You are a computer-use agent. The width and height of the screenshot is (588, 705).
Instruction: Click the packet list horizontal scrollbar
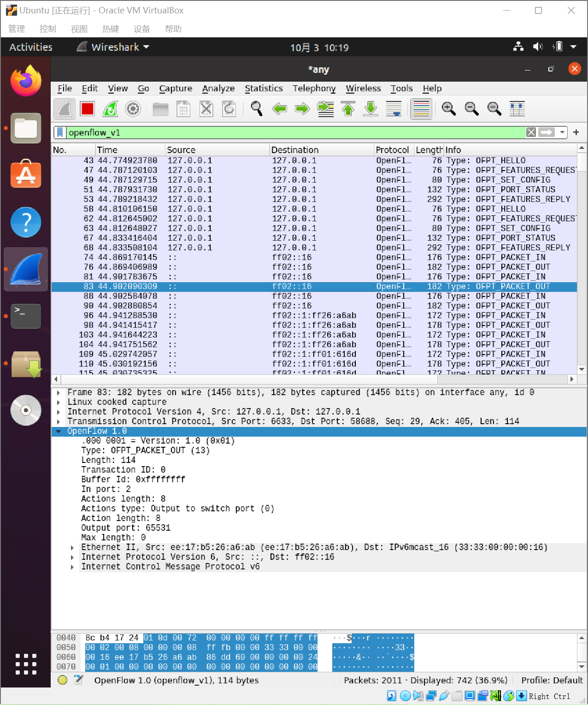point(314,379)
